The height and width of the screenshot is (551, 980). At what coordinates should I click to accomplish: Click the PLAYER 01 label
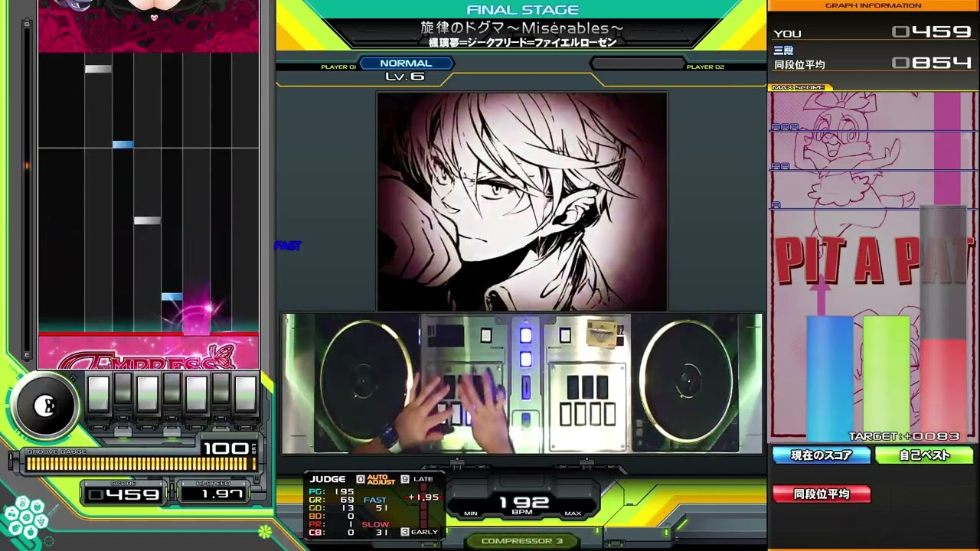click(x=338, y=67)
